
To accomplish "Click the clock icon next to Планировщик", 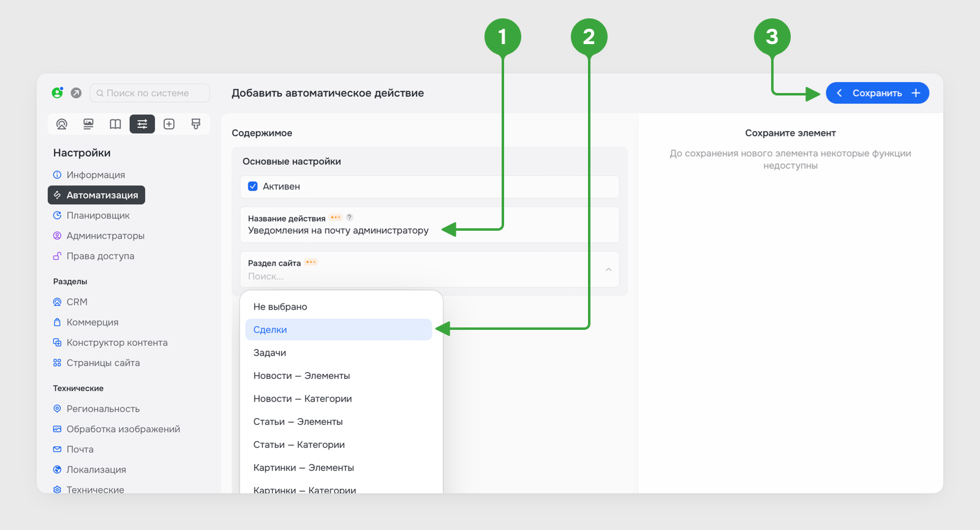I will click(x=57, y=215).
